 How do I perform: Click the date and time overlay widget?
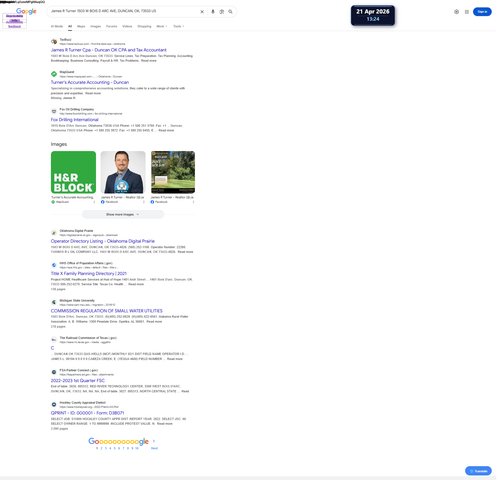click(373, 15)
